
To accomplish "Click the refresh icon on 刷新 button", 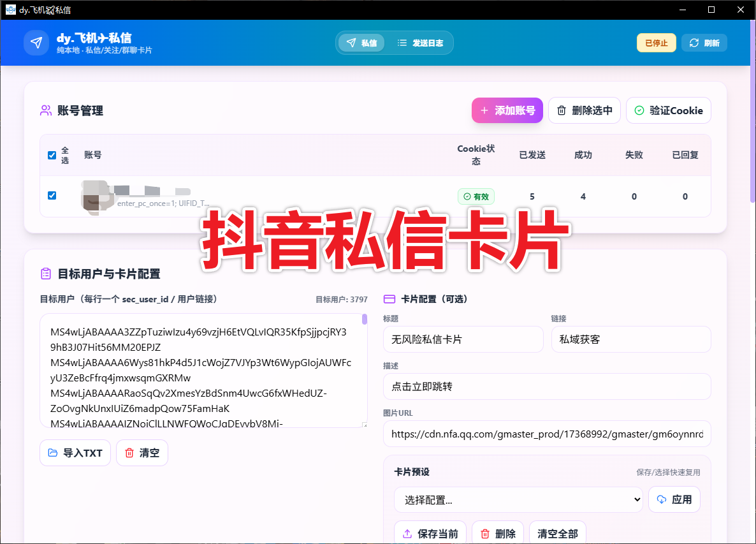I will click(x=693, y=43).
